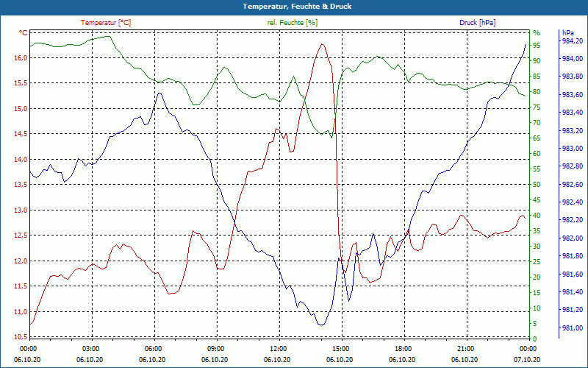Click the '983,60' pressure axis value
The image size is (588, 368).
pyautogui.click(x=573, y=95)
